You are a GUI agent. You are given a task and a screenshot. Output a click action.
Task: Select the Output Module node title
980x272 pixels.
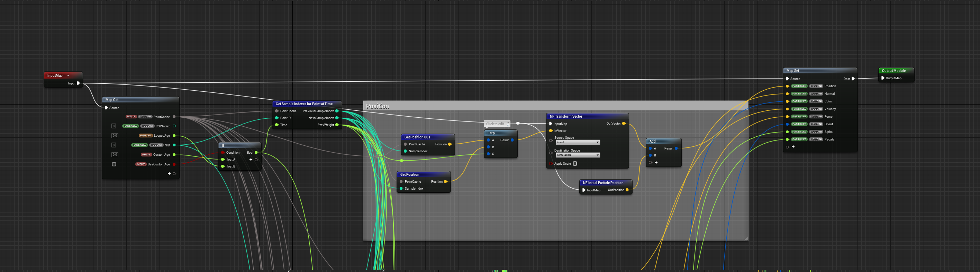point(893,71)
